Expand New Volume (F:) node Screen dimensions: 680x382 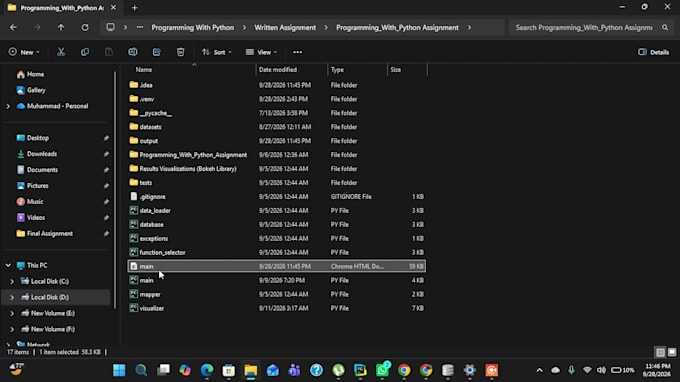(12, 329)
